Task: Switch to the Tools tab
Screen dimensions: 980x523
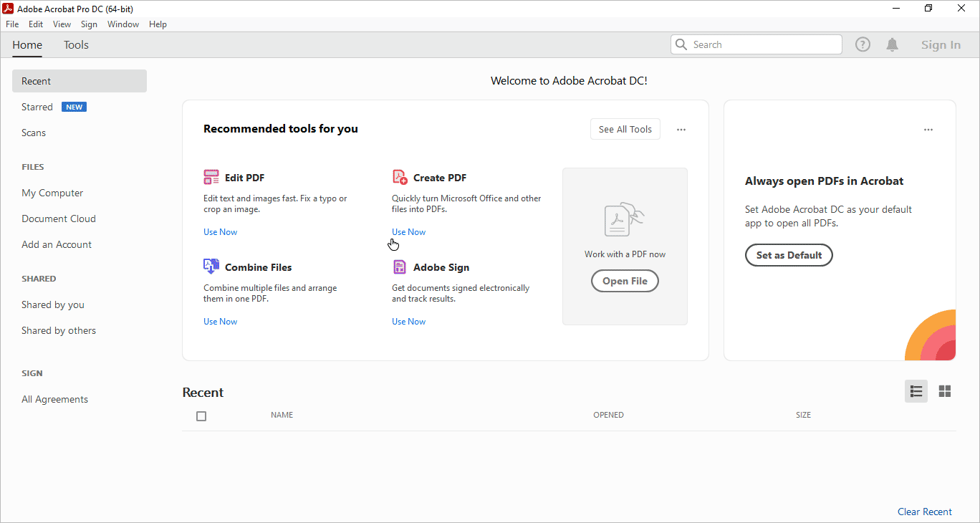Action: point(76,45)
